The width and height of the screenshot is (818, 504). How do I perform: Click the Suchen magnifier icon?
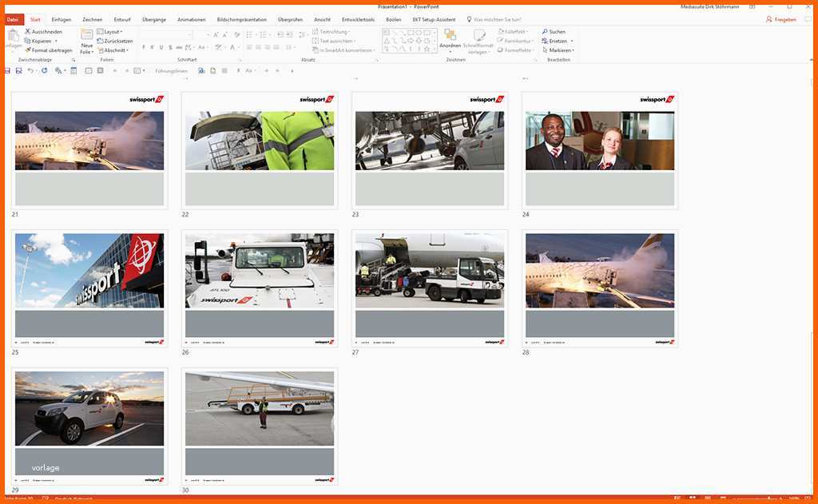pos(545,32)
